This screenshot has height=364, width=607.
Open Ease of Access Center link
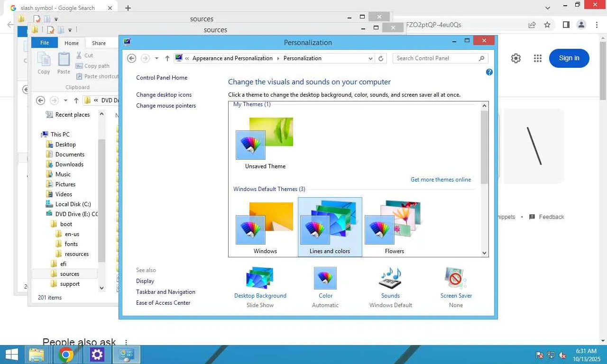[163, 303]
